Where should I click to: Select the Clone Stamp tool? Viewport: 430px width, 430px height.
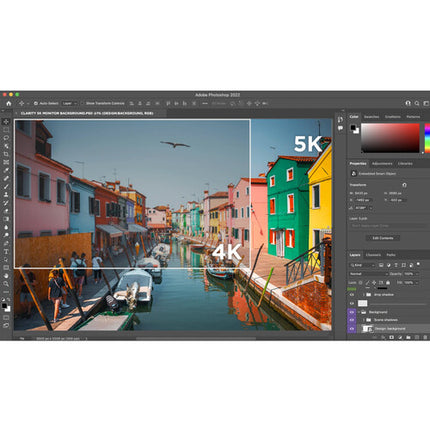coord(6,194)
